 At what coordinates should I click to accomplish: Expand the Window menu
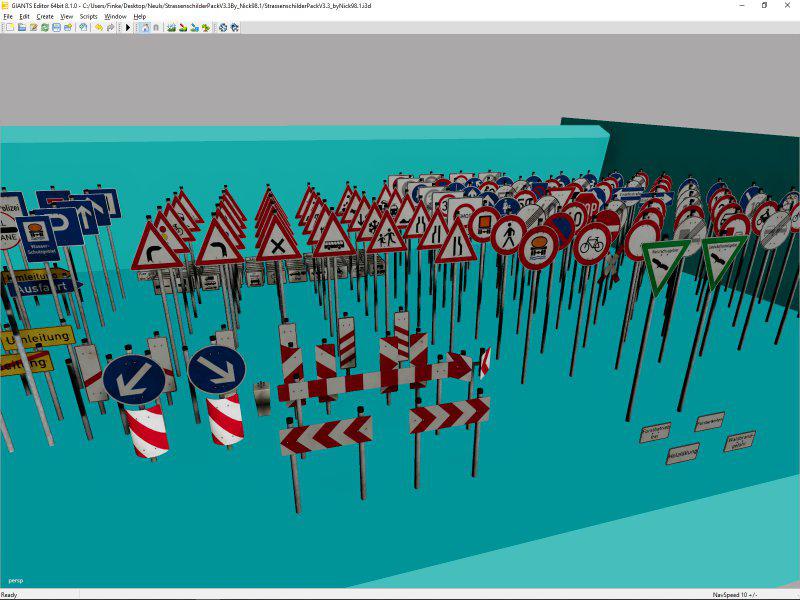(115, 17)
